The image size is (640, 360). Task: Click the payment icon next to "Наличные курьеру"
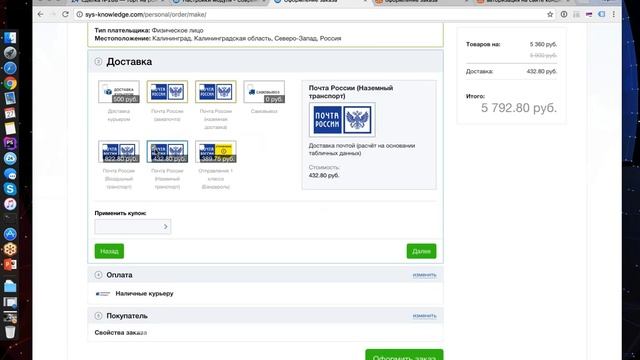[103, 293]
